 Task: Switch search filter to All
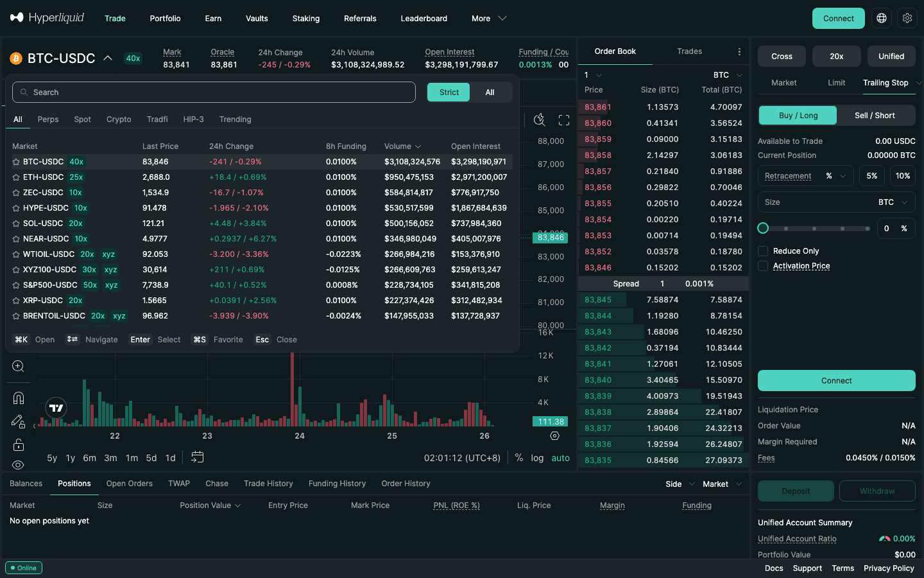(x=490, y=92)
